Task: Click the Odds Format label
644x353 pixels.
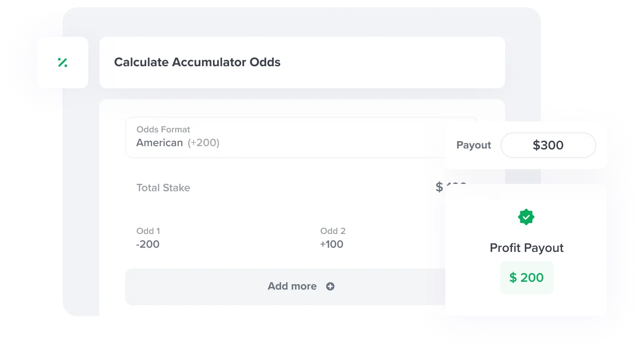Action: [163, 130]
